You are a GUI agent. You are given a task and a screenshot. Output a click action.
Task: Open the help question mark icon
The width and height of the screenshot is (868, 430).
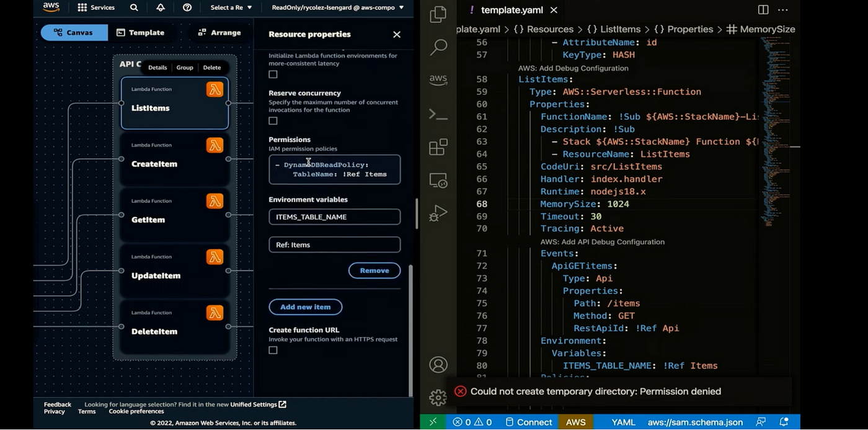point(187,7)
